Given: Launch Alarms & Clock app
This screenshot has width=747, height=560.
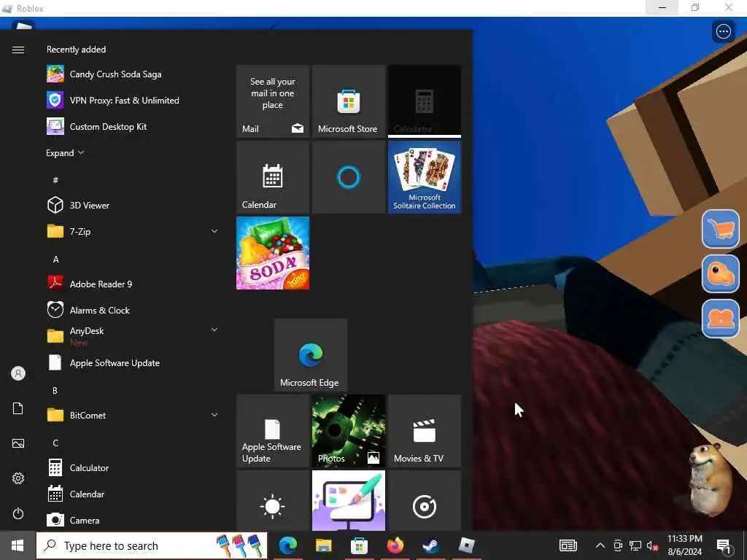Looking at the screenshot, I should (x=132, y=310).
